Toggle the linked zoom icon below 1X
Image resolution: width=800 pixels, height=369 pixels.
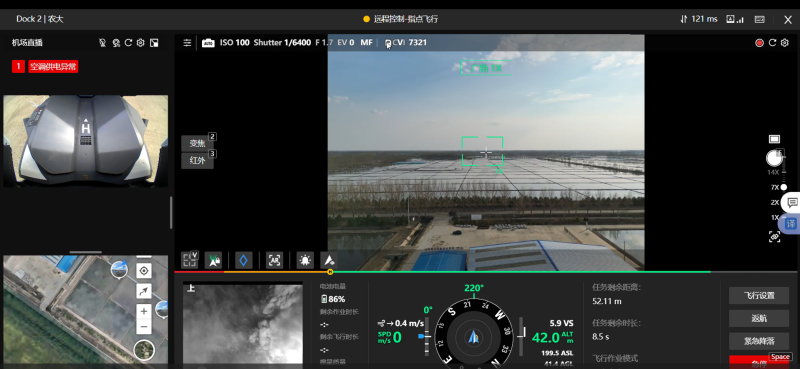tap(774, 236)
